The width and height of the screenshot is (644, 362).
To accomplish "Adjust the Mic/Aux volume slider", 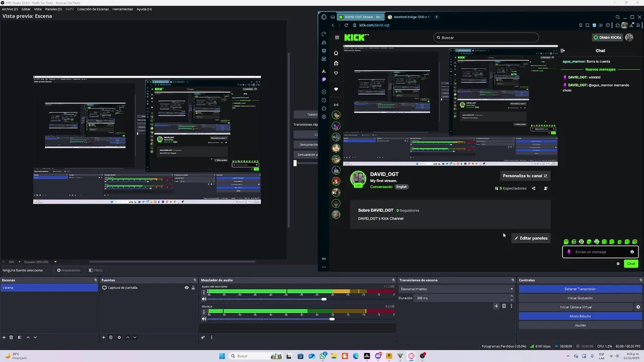I will click(332, 319).
